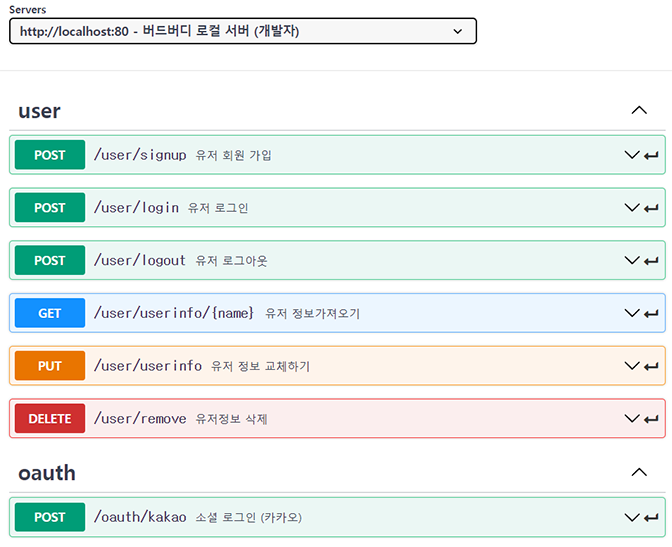Click the 'oauth' tag heading
The width and height of the screenshot is (672, 547).
[x=47, y=473]
